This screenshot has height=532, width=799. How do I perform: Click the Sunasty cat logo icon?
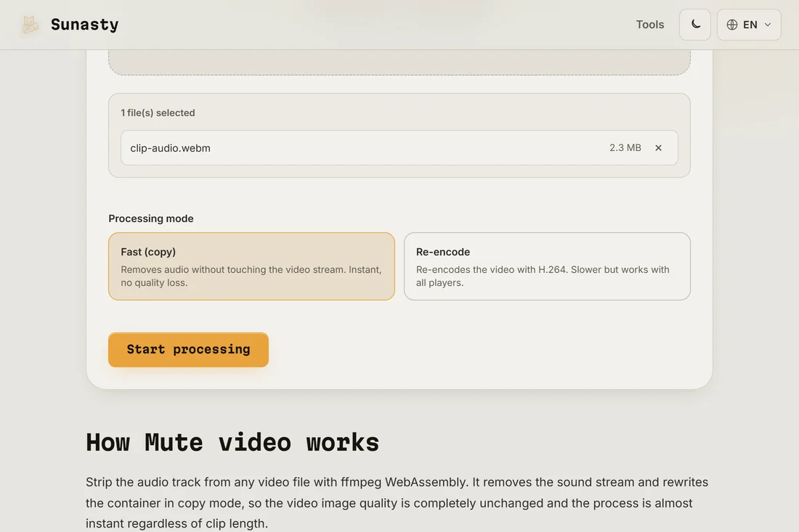30,25
